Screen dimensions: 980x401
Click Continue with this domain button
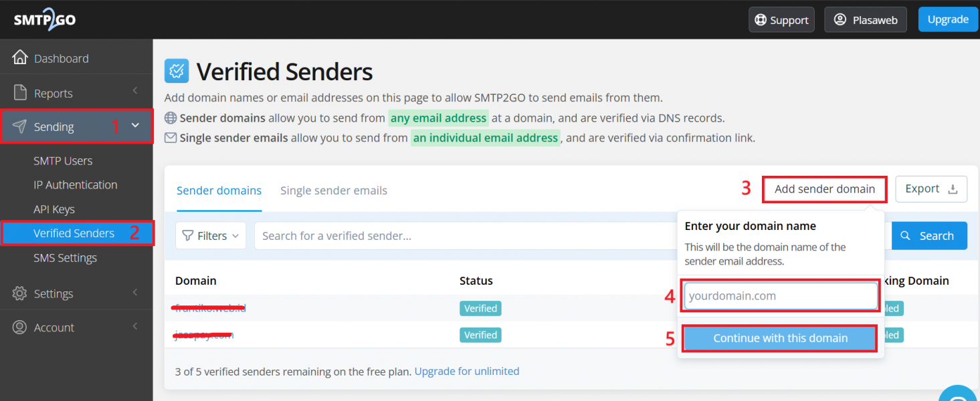tap(780, 338)
